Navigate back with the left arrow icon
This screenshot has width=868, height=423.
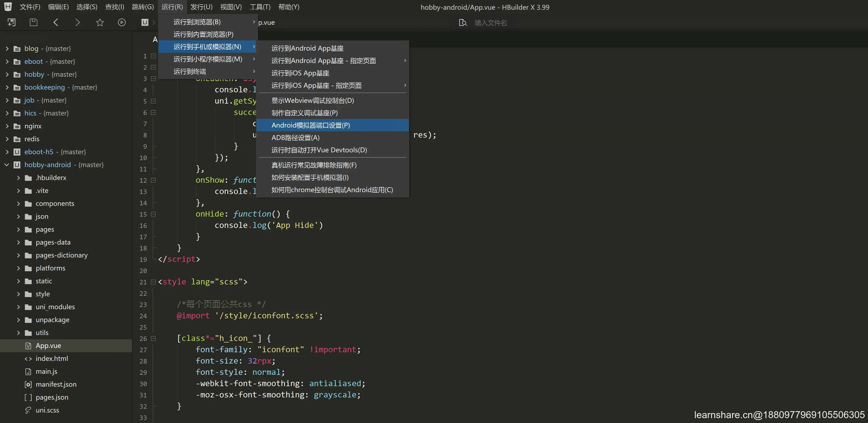[56, 23]
